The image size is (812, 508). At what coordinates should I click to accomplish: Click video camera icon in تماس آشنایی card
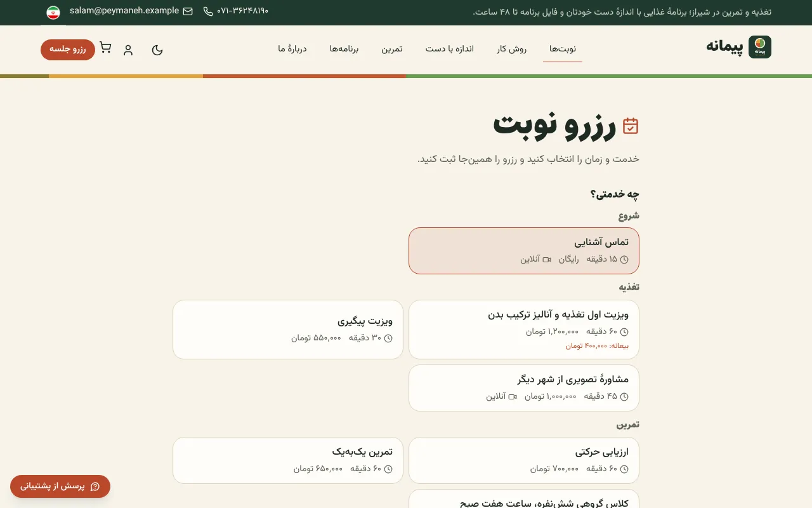(x=547, y=260)
